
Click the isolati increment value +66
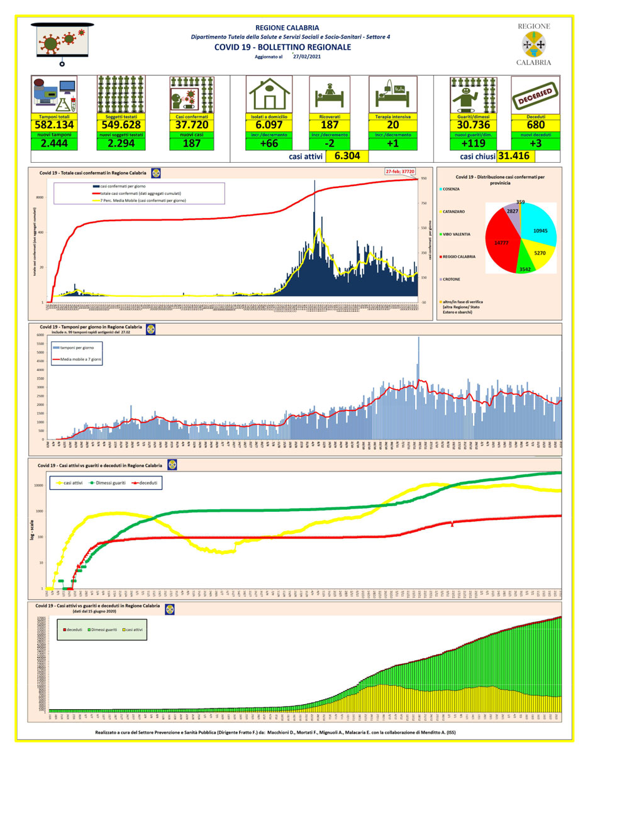pyautogui.click(x=269, y=143)
